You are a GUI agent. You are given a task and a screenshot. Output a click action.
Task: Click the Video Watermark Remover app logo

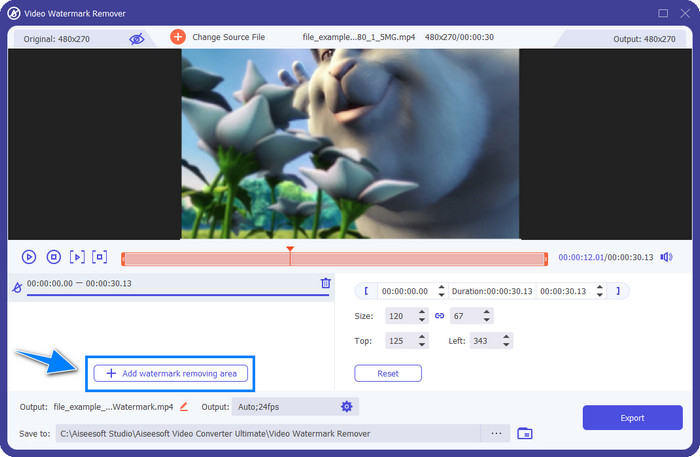[14, 13]
